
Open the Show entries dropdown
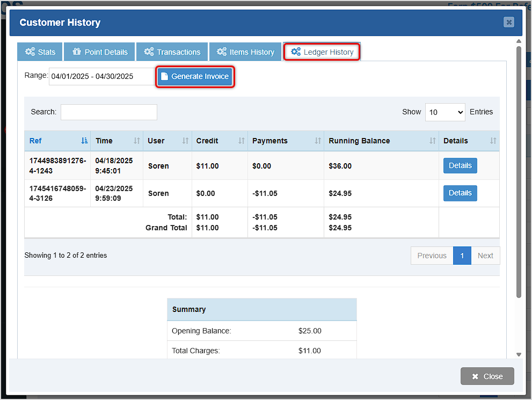tap(445, 112)
